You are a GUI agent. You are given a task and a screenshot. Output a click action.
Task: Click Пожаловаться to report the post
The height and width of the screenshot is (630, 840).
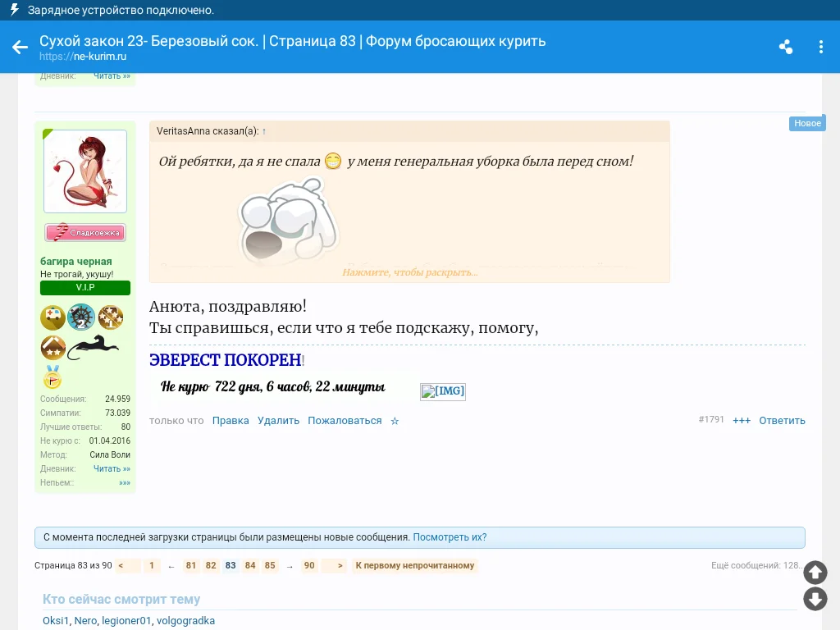pyautogui.click(x=344, y=420)
